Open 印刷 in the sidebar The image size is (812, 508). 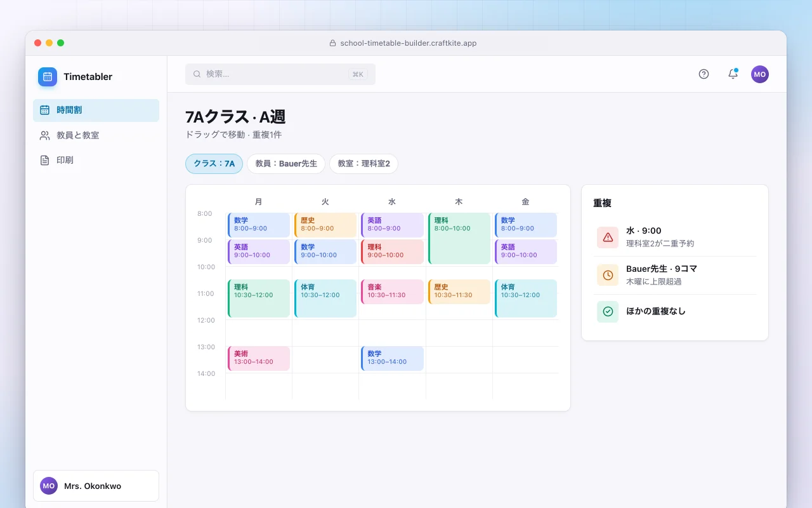pyautogui.click(x=96, y=161)
